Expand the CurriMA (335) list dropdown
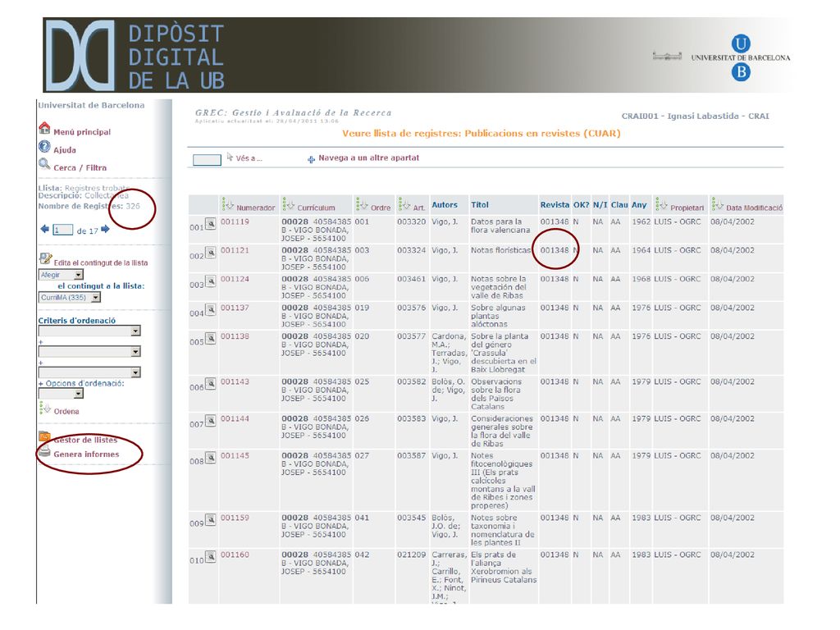The height and width of the screenshot is (630, 840). click(x=70, y=297)
